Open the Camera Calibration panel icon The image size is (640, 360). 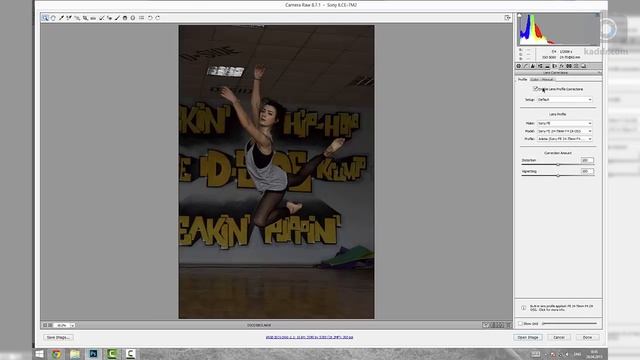[569, 66]
